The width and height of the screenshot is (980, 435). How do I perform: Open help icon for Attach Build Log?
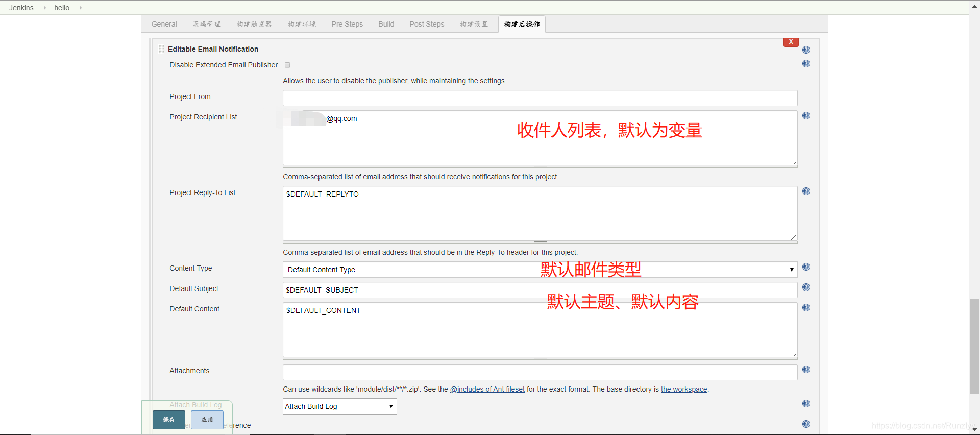coord(806,404)
